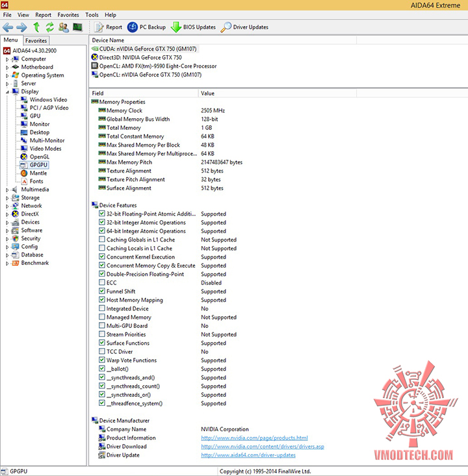
Task: Click the Refresh toolbar icon
Action: 50,27
